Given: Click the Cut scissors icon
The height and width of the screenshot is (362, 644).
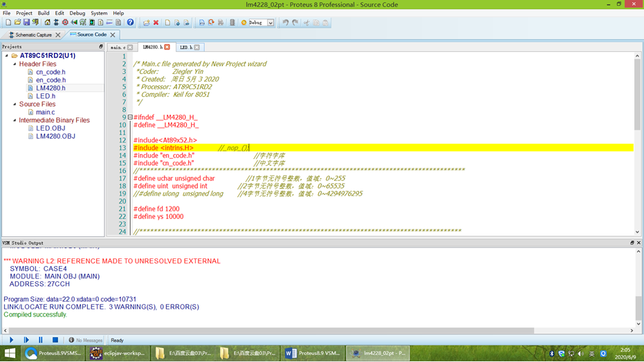Looking at the screenshot, I should click(x=306, y=23).
